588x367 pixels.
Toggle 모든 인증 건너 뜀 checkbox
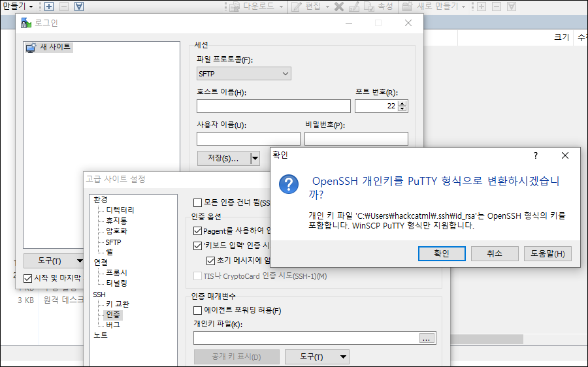click(x=197, y=203)
